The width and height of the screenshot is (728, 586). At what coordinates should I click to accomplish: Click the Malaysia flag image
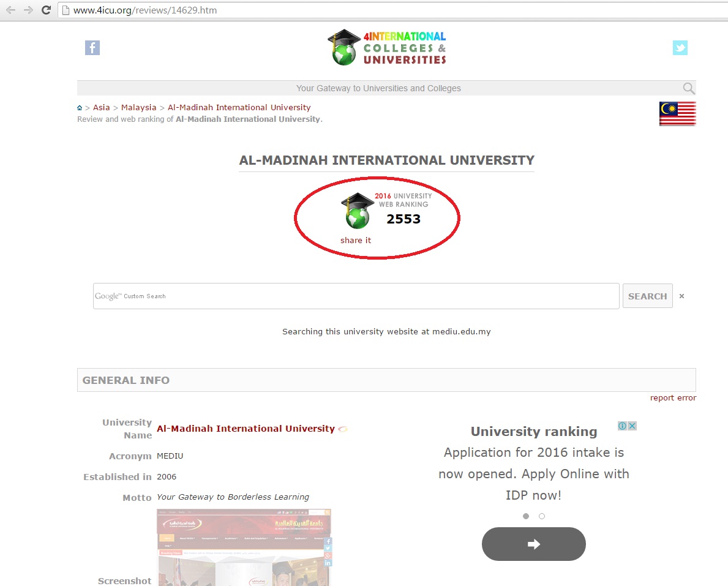pos(677,114)
